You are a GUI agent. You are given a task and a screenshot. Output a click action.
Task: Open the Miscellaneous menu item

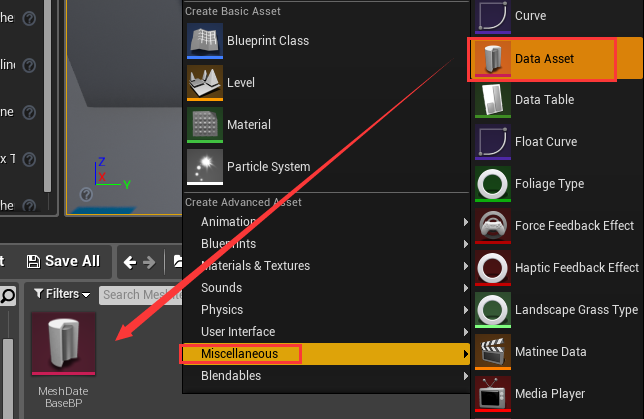tap(240, 354)
